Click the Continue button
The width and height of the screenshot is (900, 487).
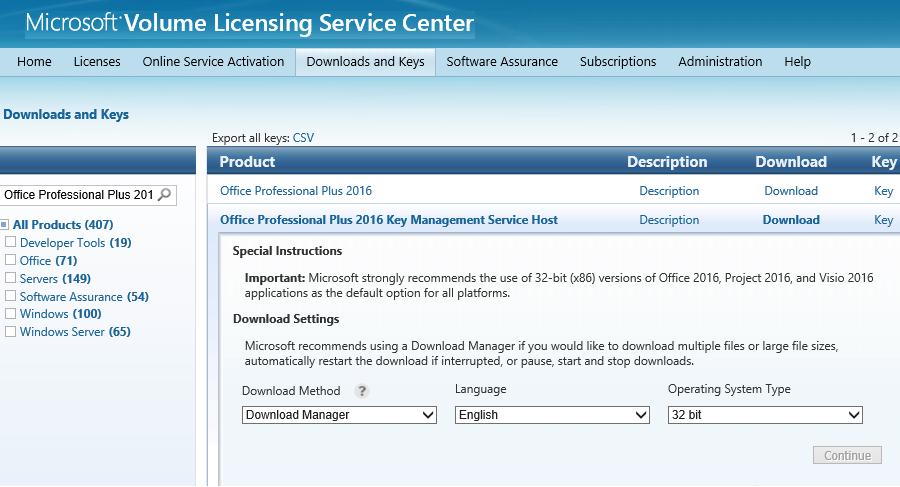847,456
